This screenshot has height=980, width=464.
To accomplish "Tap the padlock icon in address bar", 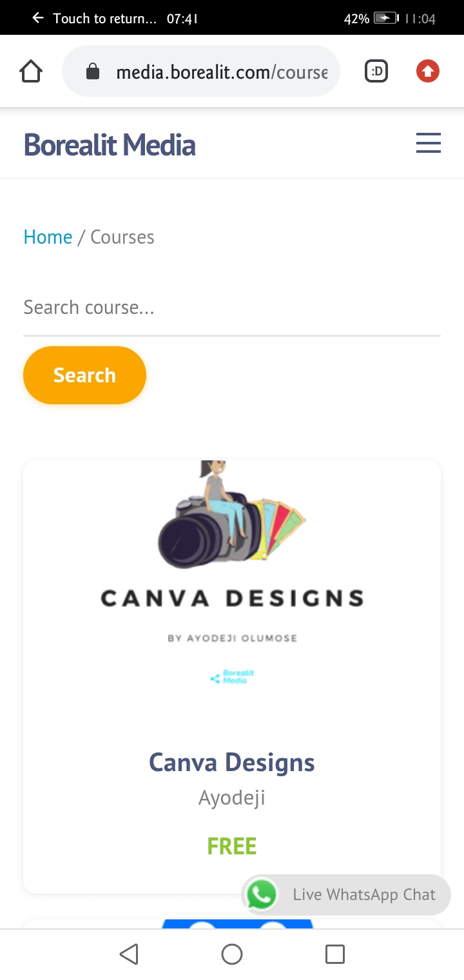I will 93,72.
